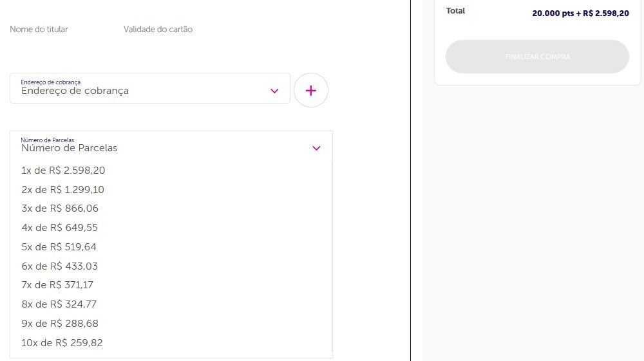The image size is (644, 361).
Task: Choose 4x de R$ 649,55 option
Action: (x=171, y=228)
